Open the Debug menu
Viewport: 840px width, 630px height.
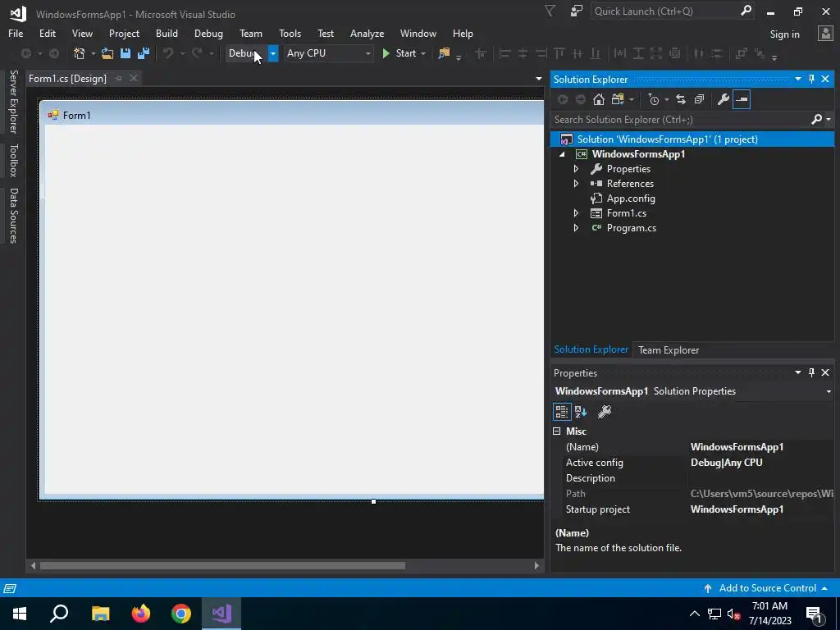[208, 33]
